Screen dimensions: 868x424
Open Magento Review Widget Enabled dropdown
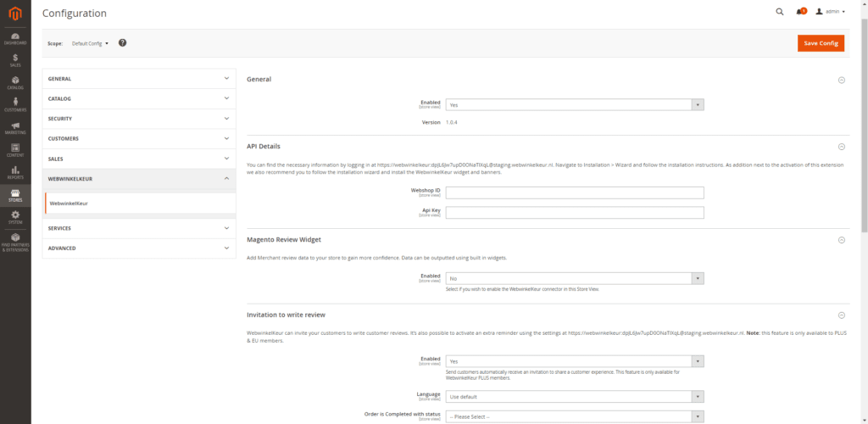575,278
